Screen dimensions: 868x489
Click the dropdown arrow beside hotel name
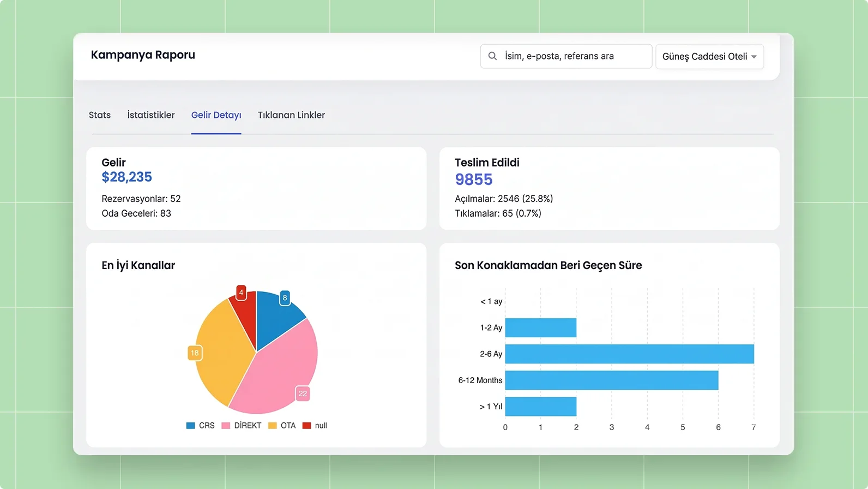(754, 57)
